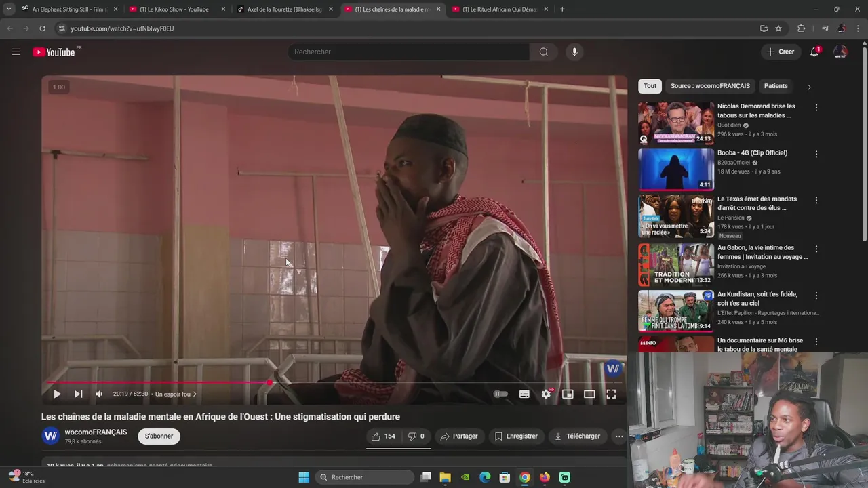Open the Windows Start menu

point(304,477)
